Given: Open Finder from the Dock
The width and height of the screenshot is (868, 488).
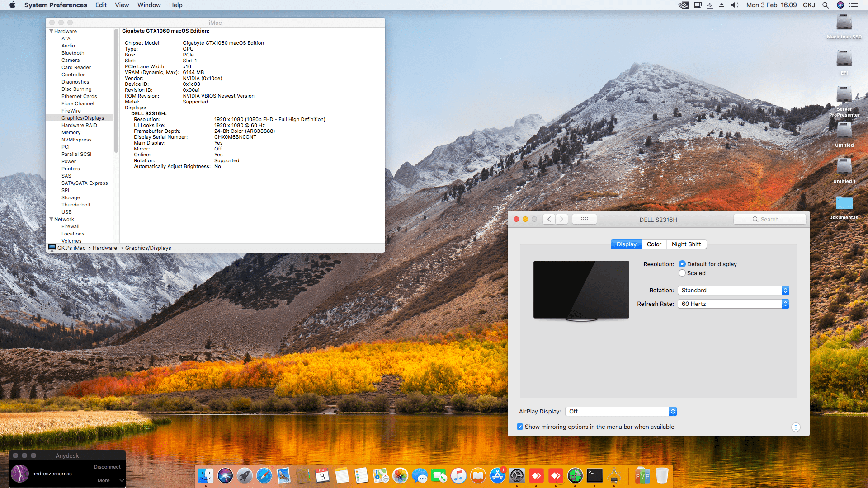Looking at the screenshot, I should click(x=206, y=475).
